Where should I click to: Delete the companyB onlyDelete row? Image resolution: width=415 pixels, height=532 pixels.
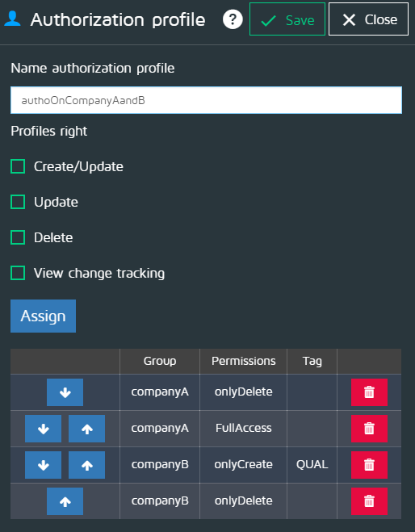pyautogui.click(x=369, y=501)
